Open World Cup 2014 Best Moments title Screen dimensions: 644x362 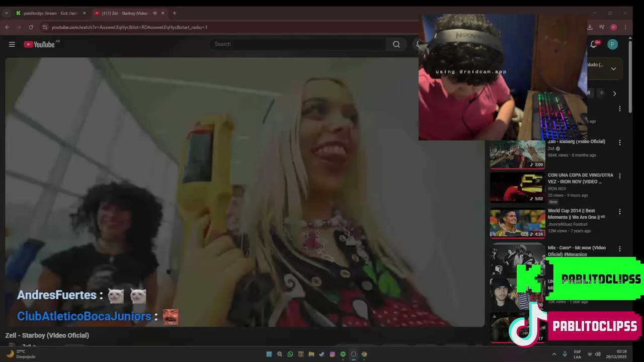[576, 214]
